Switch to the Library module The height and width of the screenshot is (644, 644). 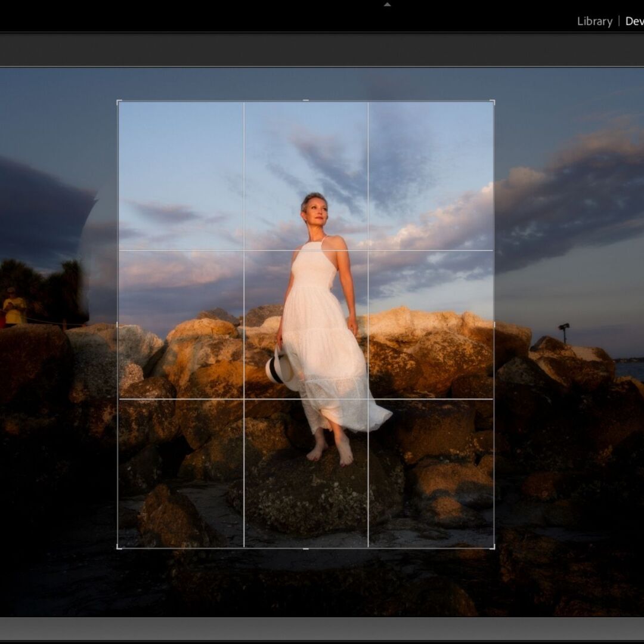click(x=594, y=21)
